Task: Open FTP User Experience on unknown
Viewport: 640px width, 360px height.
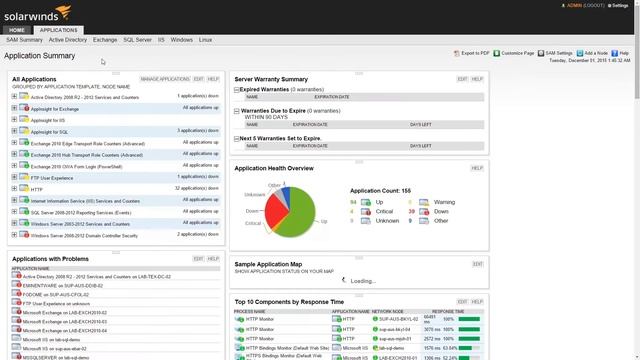Action: click(56, 304)
